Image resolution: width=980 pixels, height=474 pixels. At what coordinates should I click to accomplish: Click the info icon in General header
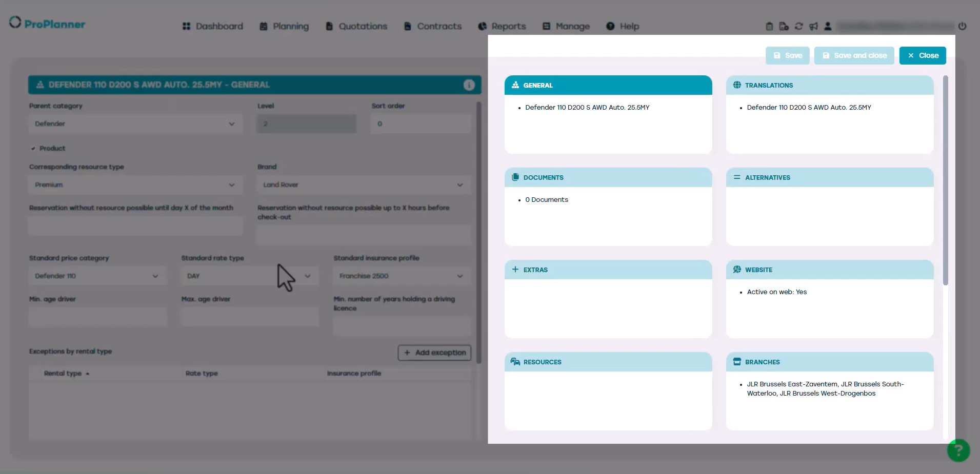tap(469, 85)
